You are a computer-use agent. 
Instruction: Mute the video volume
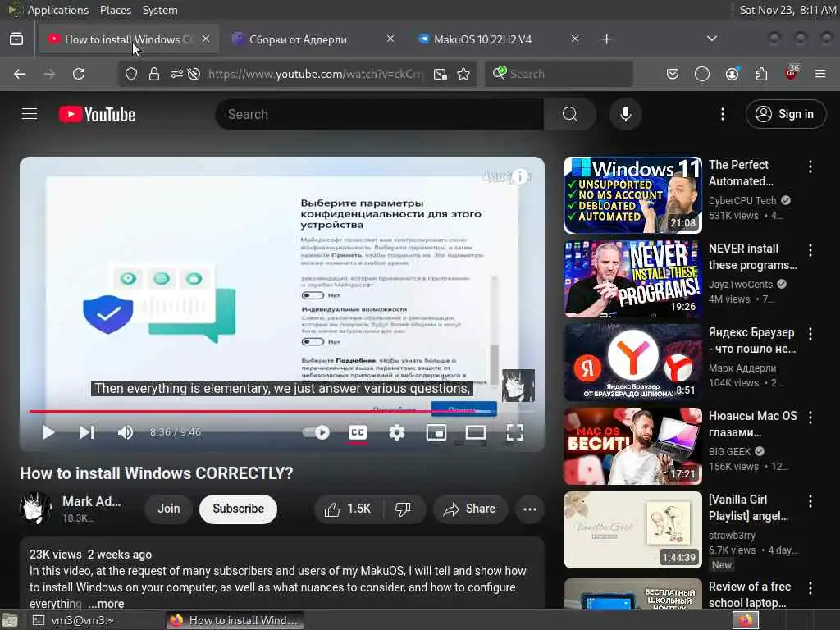point(126,432)
